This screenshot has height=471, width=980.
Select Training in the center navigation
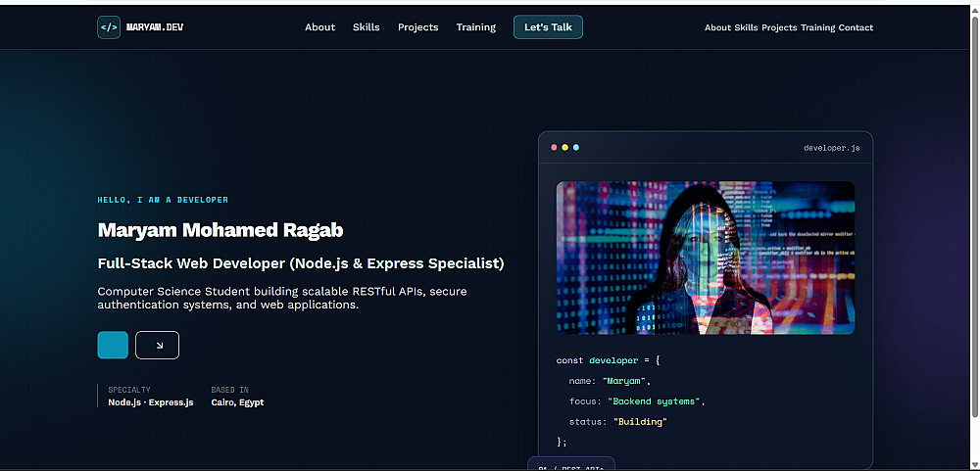tap(476, 27)
